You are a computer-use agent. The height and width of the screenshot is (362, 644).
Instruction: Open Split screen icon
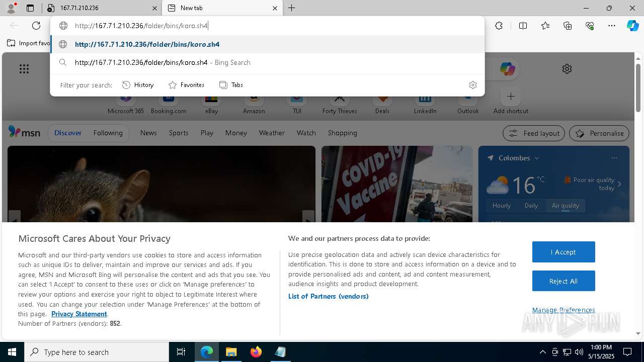coord(523,26)
